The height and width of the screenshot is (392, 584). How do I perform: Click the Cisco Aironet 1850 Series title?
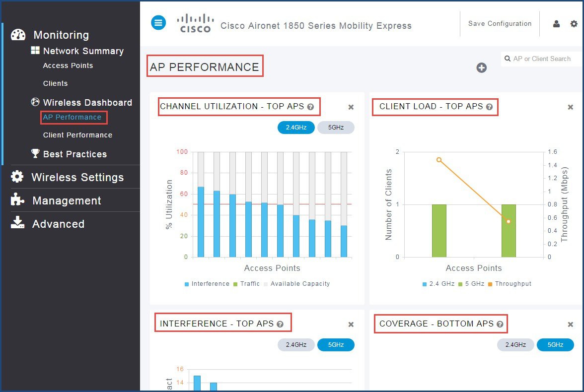pyautogui.click(x=316, y=26)
